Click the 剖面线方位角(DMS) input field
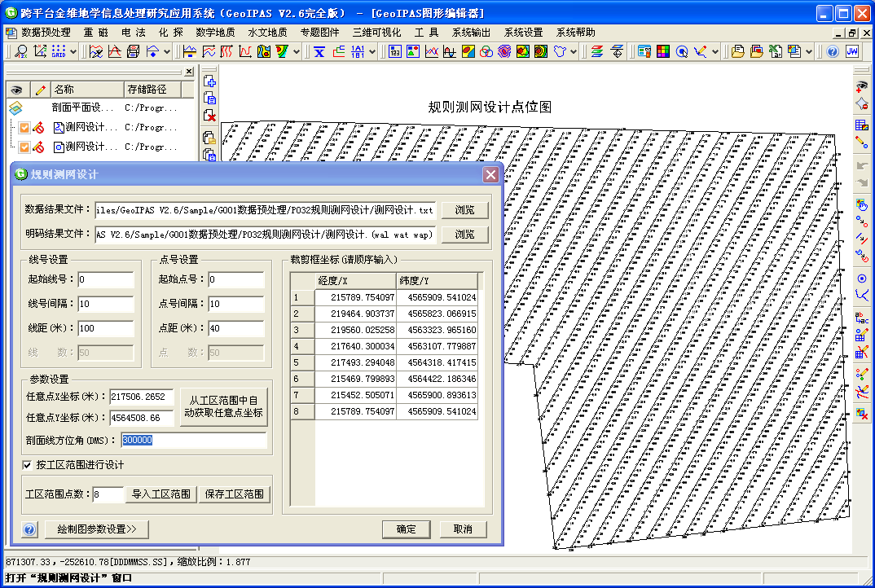This screenshot has height=588, width=875. [x=194, y=440]
